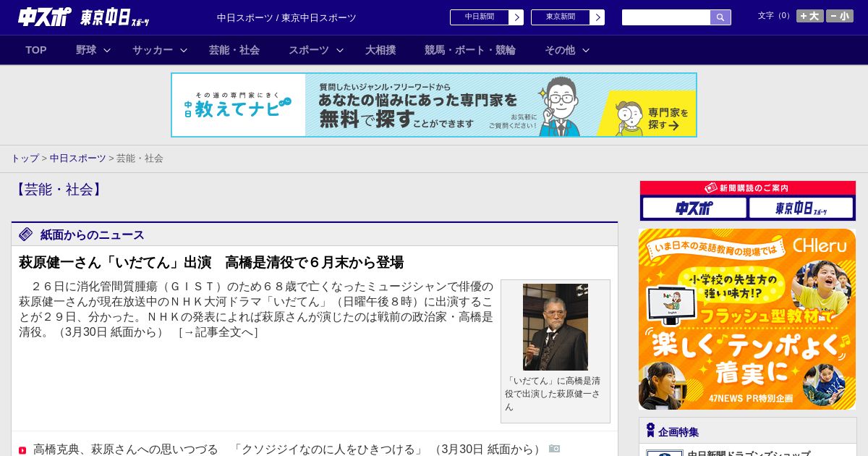Click the 文字（0） label
This screenshot has height=456, width=868.
click(x=775, y=16)
